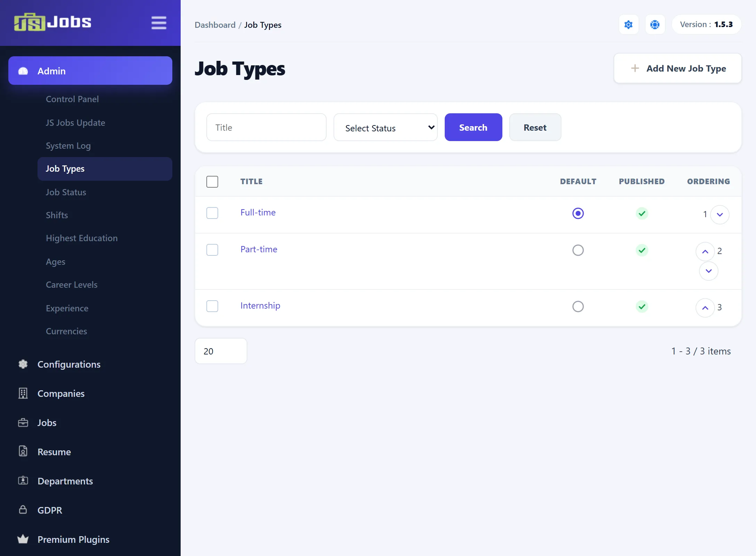Go to Dashboard breadcrumb link
756x556 pixels.
[215, 25]
